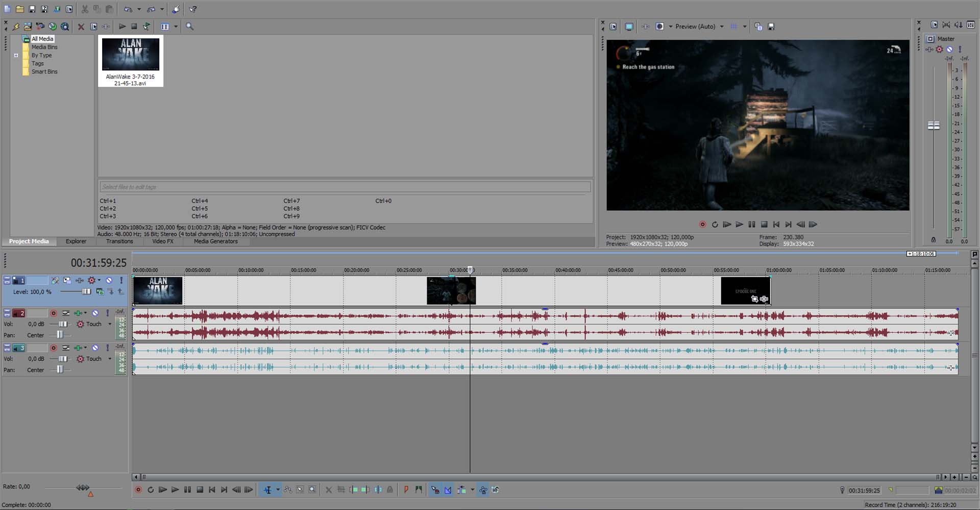Mute video track 1

(x=109, y=280)
